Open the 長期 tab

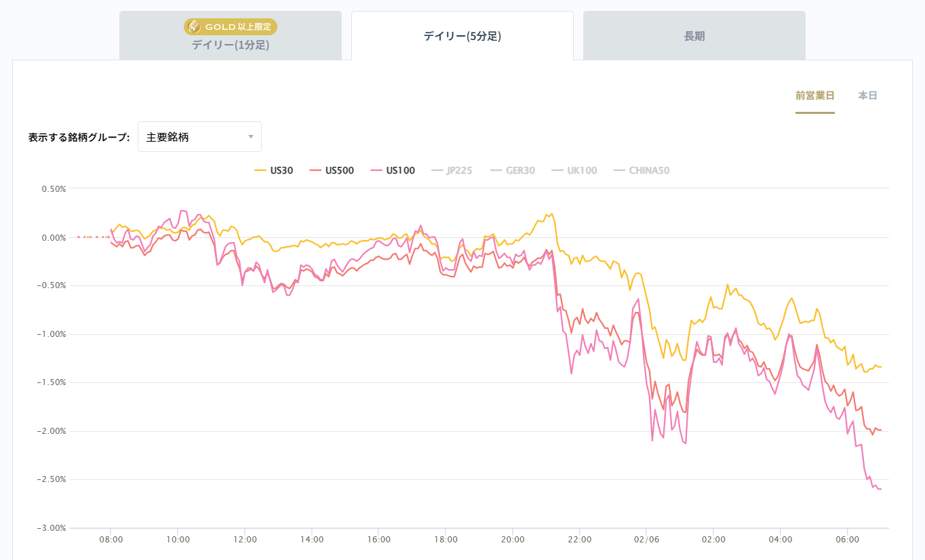(694, 37)
